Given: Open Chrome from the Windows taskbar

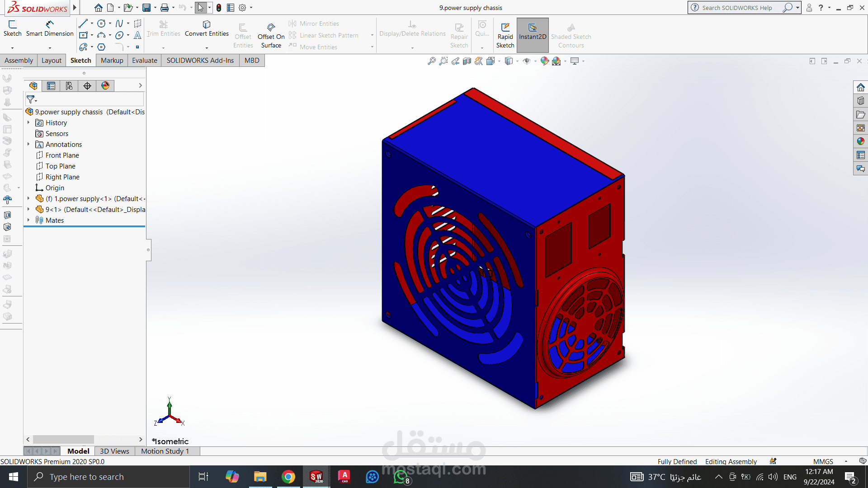Looking at the screenshot, I should coord(288,477).
